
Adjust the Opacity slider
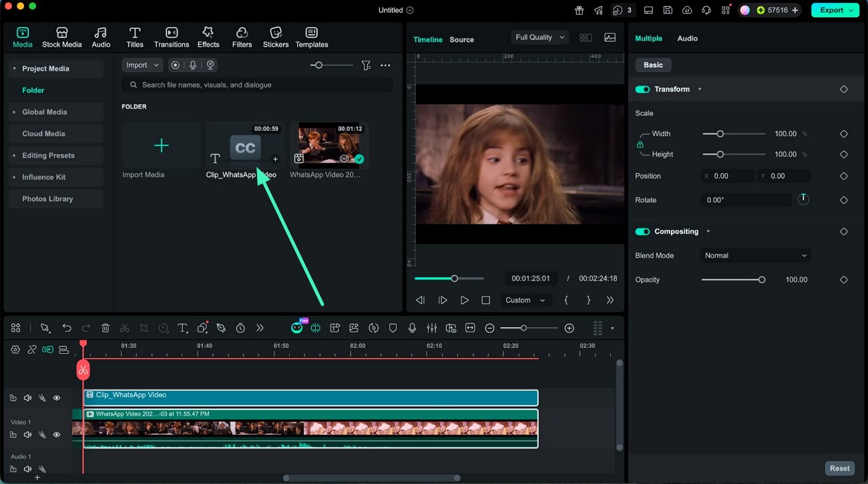pos(733,280)
